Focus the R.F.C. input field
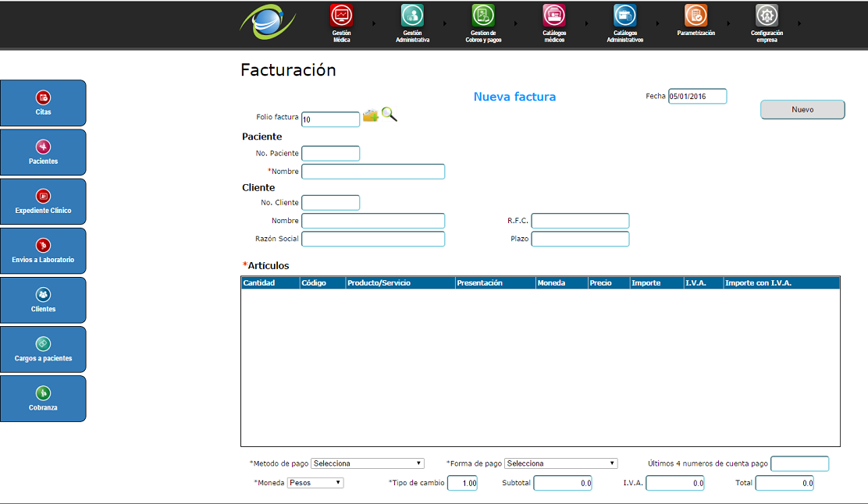This screenshot has width=868, height=504. click(580, 221)
